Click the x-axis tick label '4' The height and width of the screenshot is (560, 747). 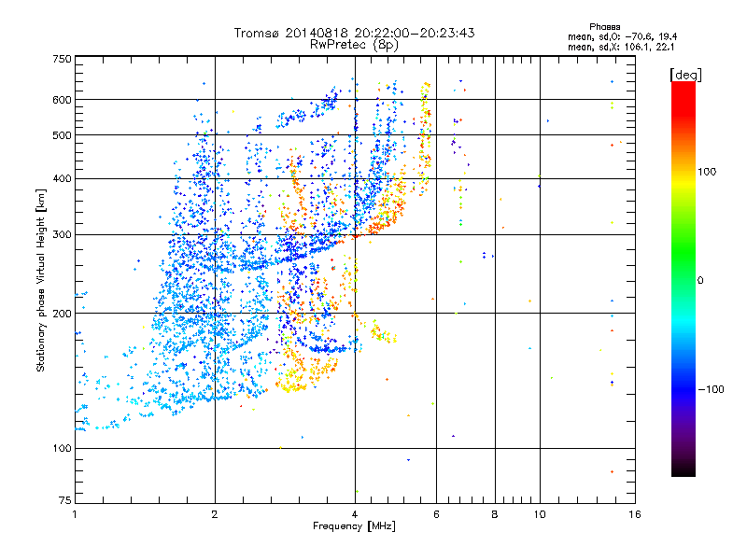[355, 514]
